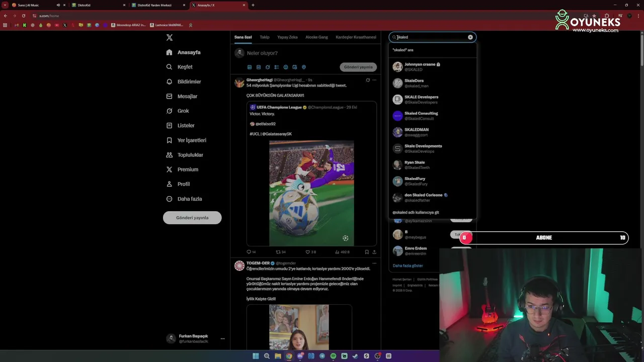644x362 pixels.
Task: Switch to DistroKid Yardım Merkezi tab
Action: [157, 5]
